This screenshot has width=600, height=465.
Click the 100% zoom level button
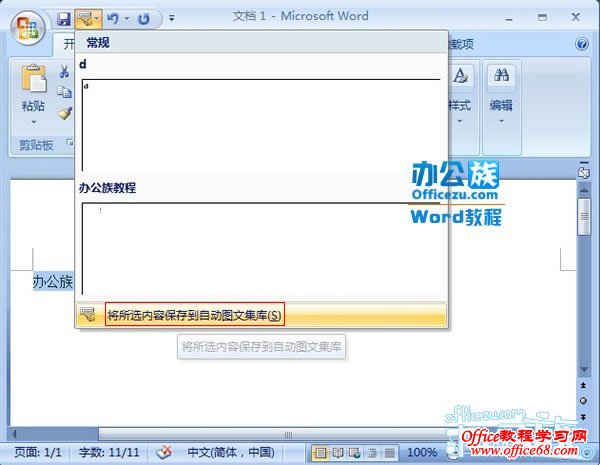422,452
